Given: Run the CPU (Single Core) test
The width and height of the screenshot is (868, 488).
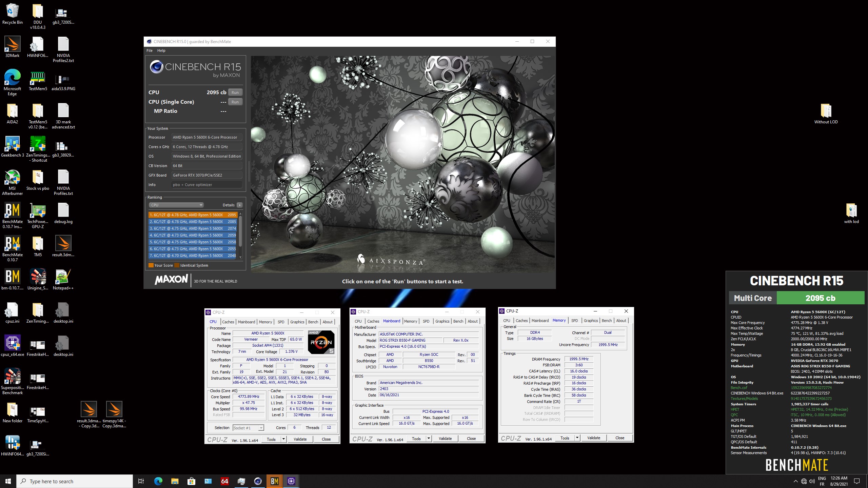Looking at the screenshot, I should pyautogui.click(x=235, y=102).
